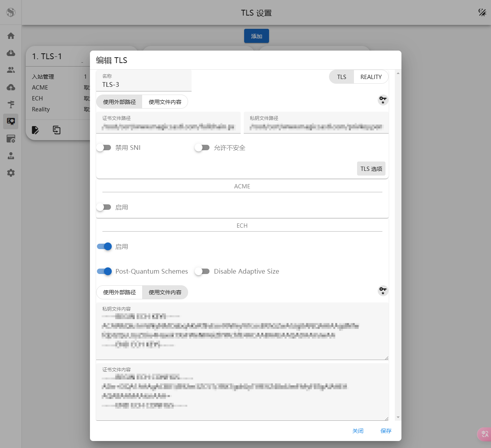The image size is (491, 448).
Task: Select the TLS type tab
Action: click(x=341, y=77)
